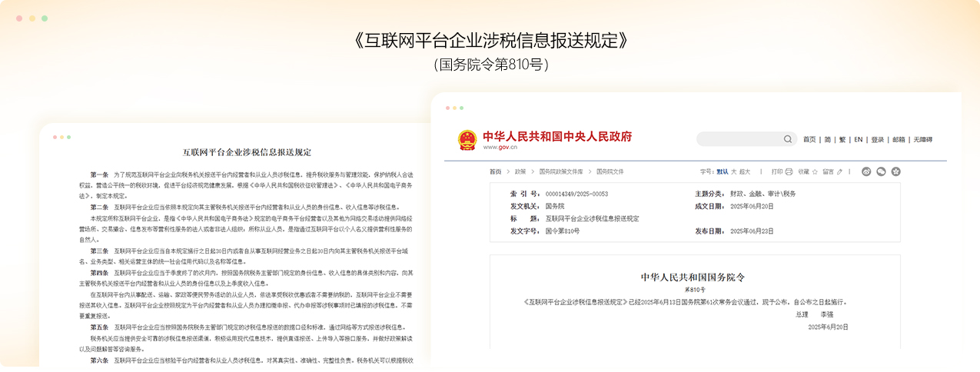Click the search magnifier icon
The height and width of the screenshot is (372, 980).
tap(788, 139)
